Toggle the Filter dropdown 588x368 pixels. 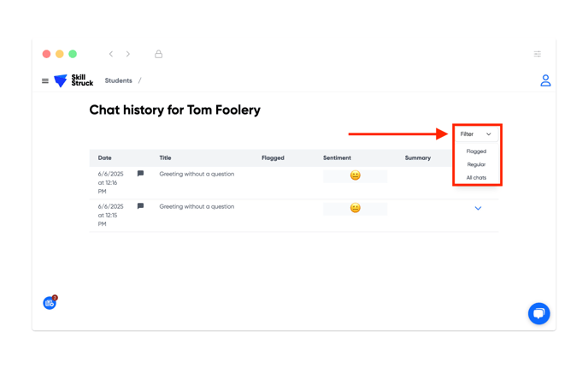(x=476, y=134)
